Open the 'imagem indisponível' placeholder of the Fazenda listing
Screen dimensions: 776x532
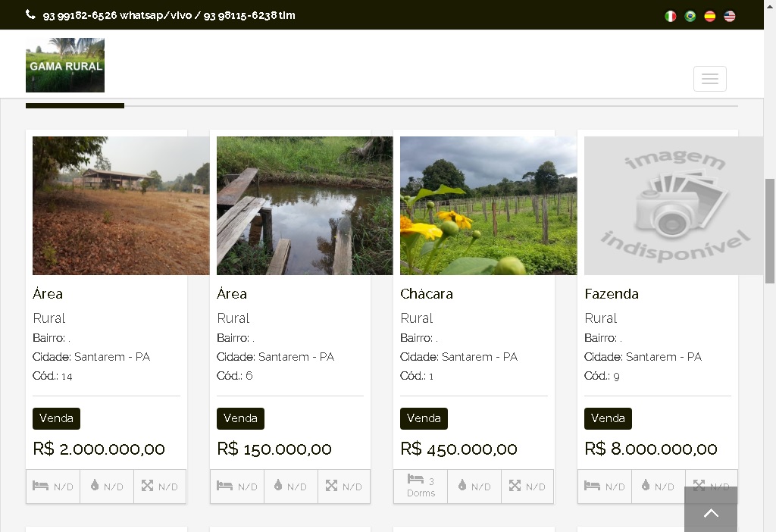(x=674, y=205)
